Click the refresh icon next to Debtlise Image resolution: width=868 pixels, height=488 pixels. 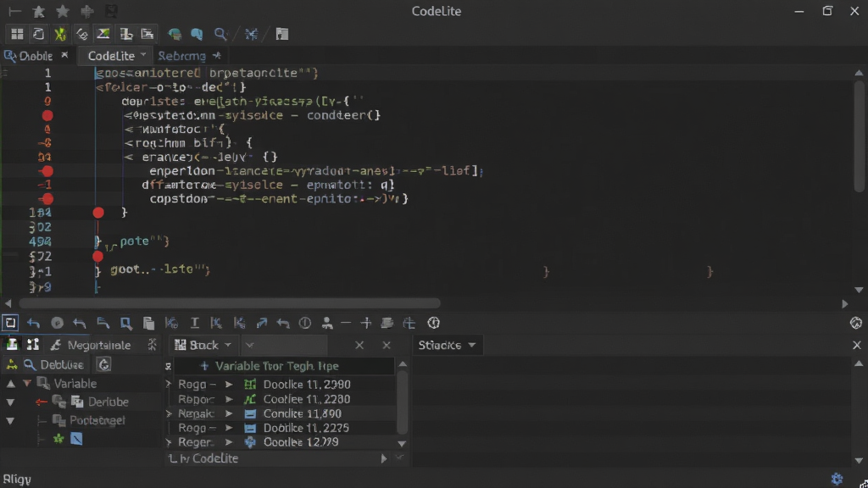[104, 364]
